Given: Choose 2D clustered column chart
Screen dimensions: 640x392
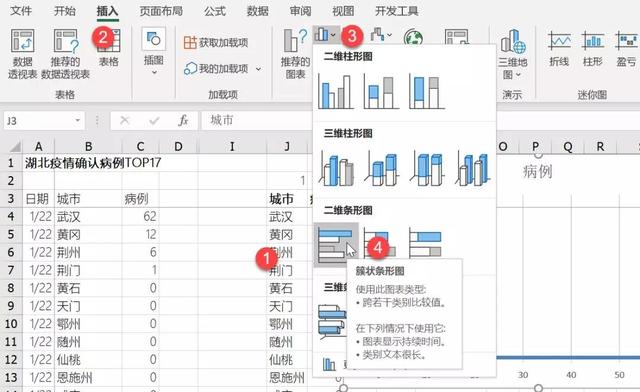Looking at the screenshot, I should [x=336, y=91].
